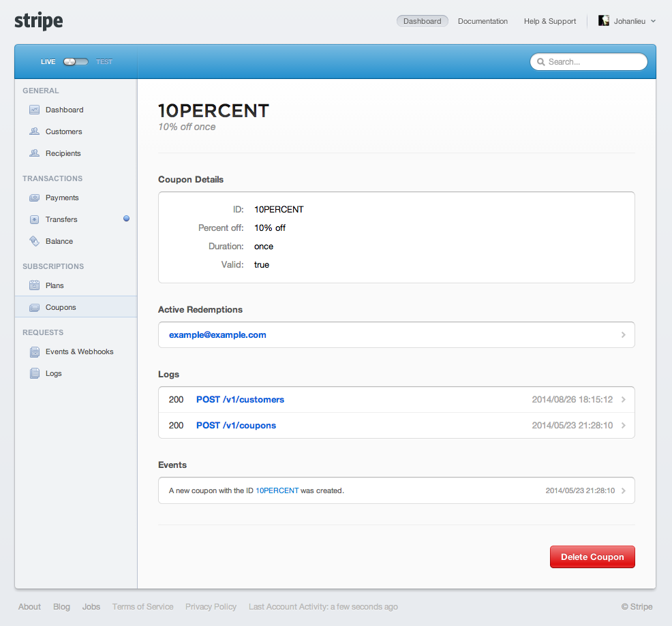This screenshot has width=672, height=626.
Task: Click the Dashboard chart icon in sidebar
Action: pyautogui.click(x=34, y=110)
